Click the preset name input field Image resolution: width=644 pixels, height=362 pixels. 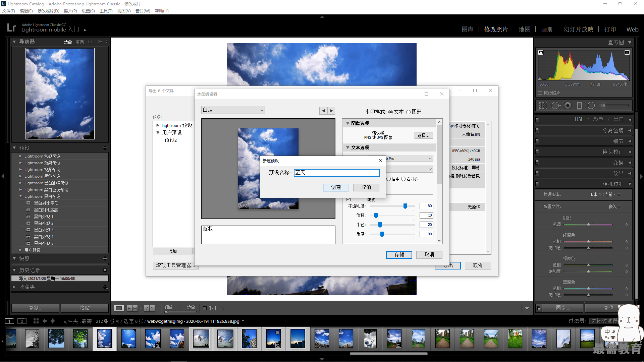(x=337, y=173)
